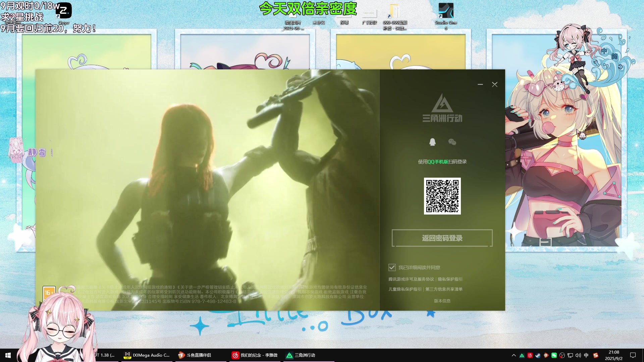The width and height of the screenshot is (644, 362).
Task: Open the 投喂 desktop file
Action: pyautogui.click(x=344, y=17)
